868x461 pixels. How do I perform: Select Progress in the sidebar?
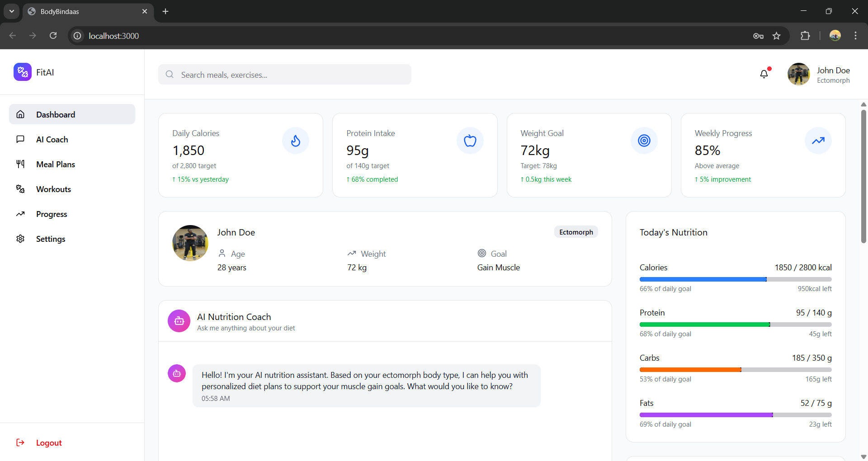(x=72, y=214)
